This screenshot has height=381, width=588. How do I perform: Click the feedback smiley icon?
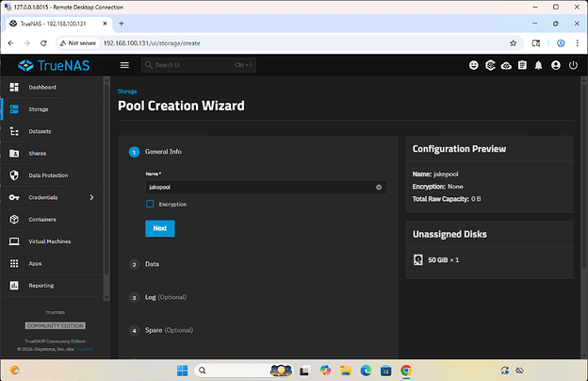[474, 65]
